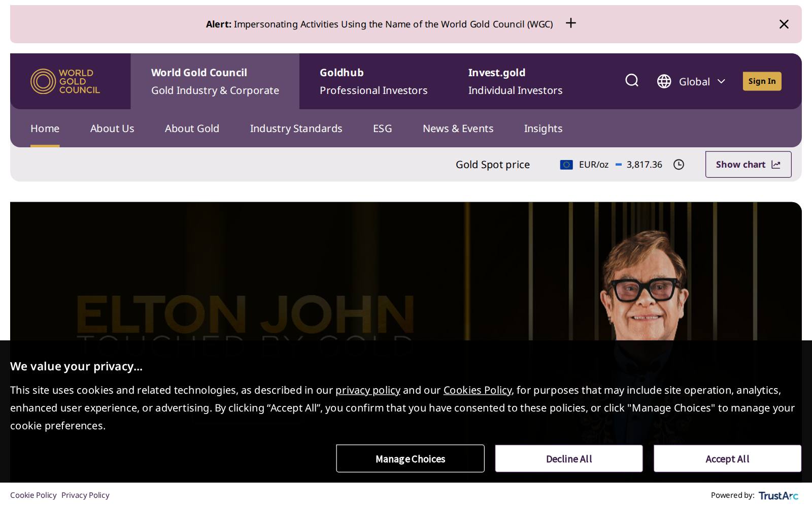
Task: Expand the impersonation alert with plus icon
Action: [571, 23]
